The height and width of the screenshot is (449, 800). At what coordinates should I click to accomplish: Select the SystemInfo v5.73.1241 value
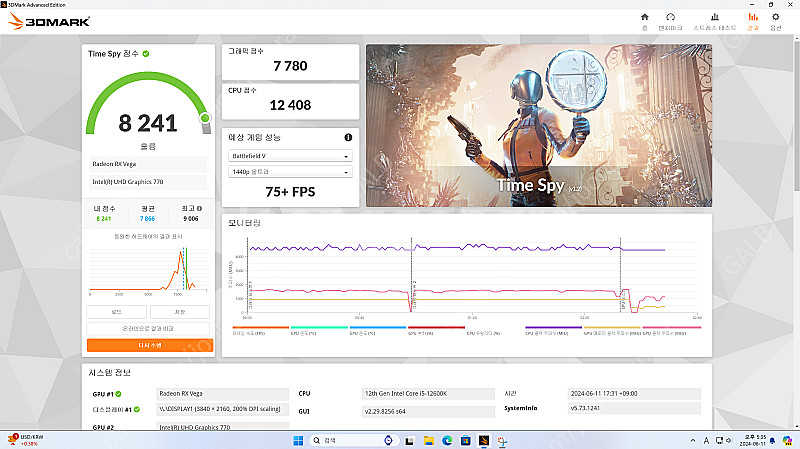point(634,408)
